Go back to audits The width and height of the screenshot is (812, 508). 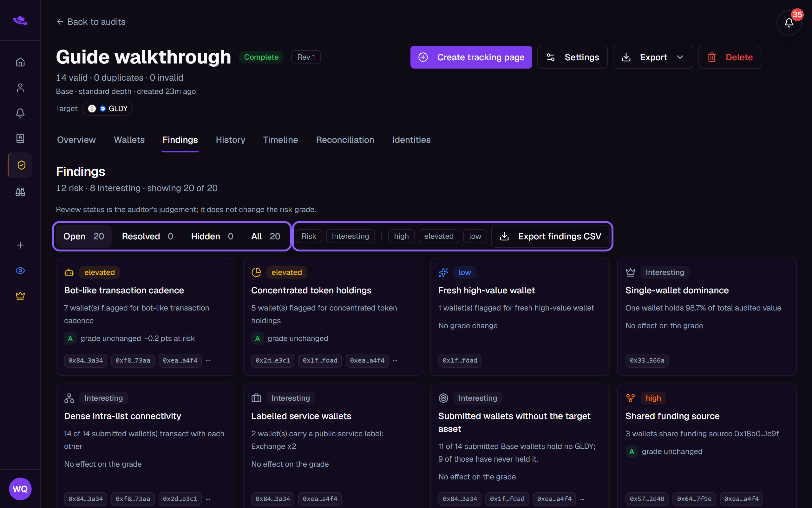pyautogui.click(x=91, y=22)
